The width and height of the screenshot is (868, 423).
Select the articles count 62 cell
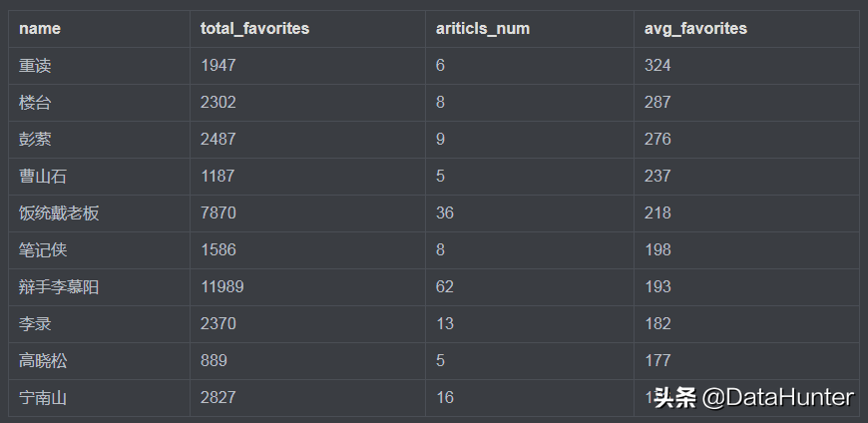(445, 287)
